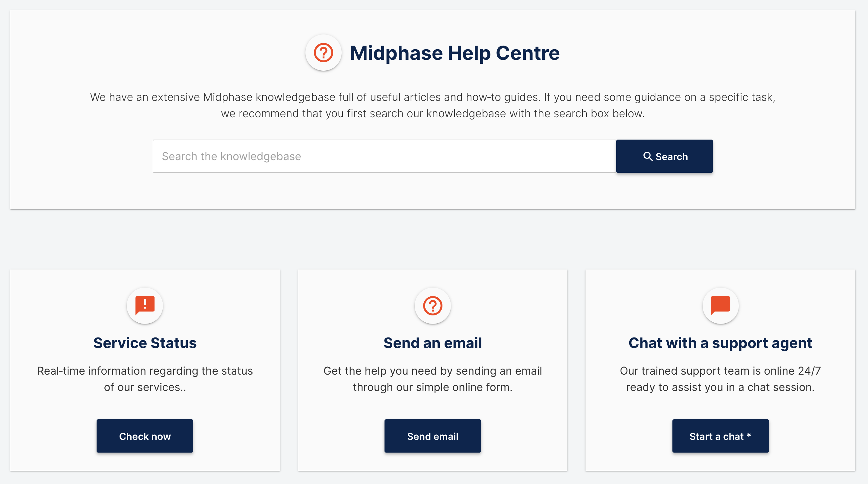Click the simple online form description text

pos(433,379)
